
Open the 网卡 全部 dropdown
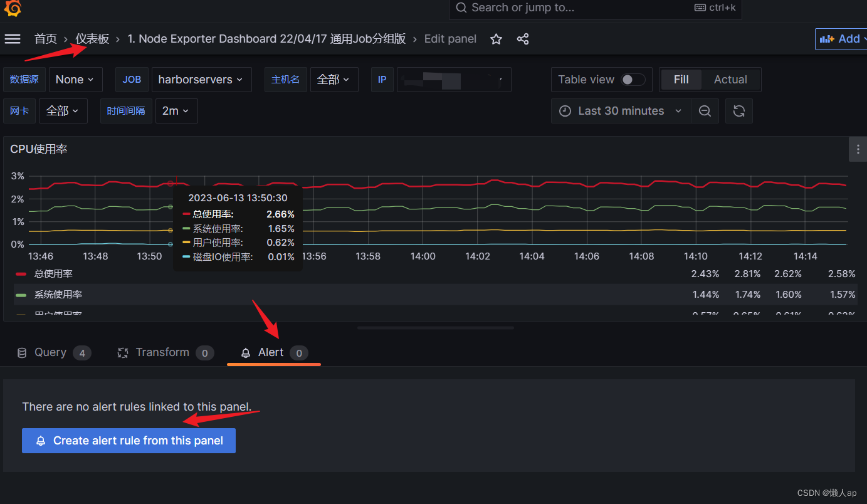click(x=62, y=111)
